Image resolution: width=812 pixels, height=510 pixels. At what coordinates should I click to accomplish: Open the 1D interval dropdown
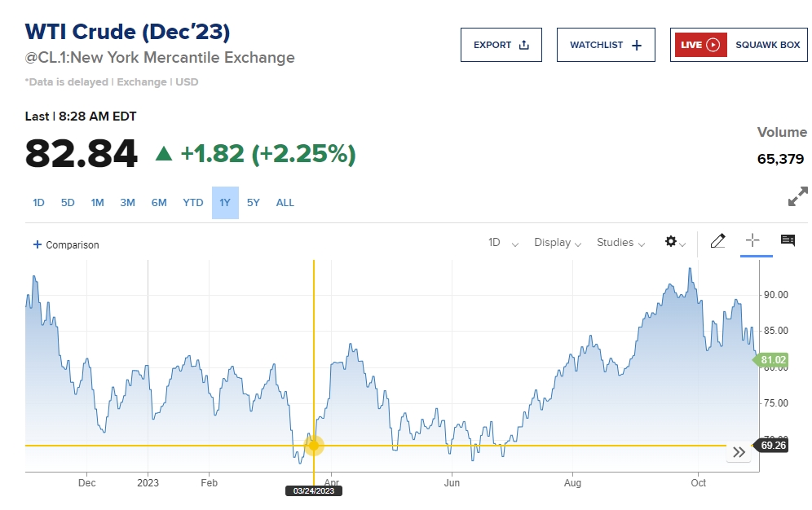point(503,243)
